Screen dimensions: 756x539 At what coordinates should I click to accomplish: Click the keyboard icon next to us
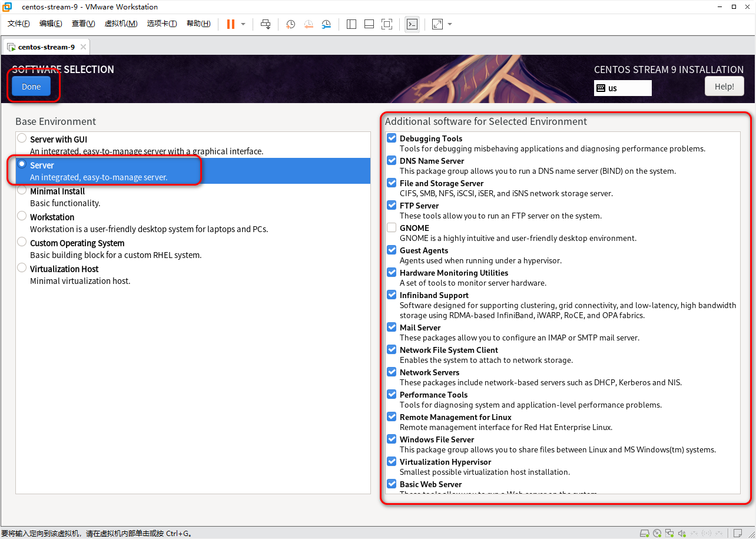point(601,88)
